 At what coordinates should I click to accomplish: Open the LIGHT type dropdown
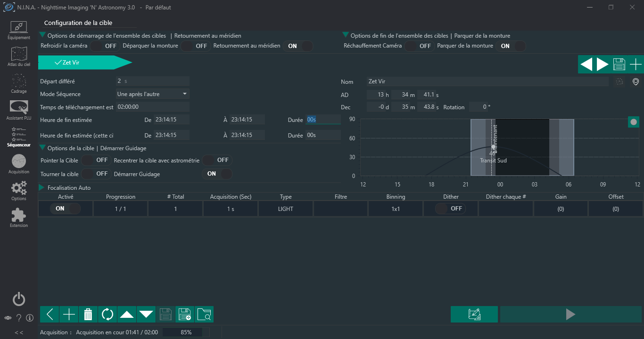click(286, 209)
